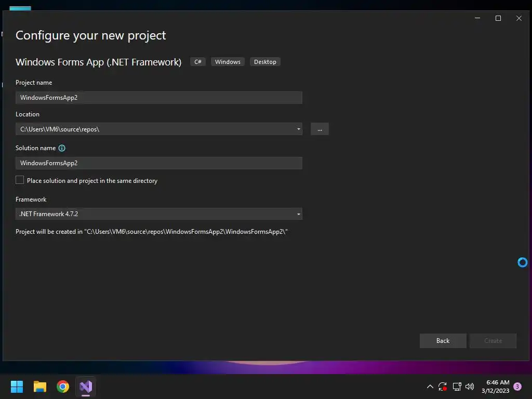This screenshot has width=532, height=399.
Task: Minimize the Configure project window
Action: pyautogui.click(x=477, y=18)
